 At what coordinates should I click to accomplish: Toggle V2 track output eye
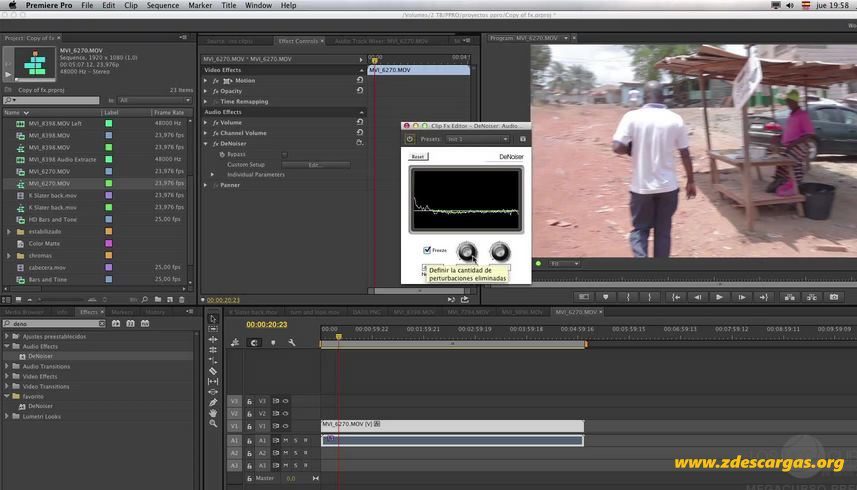point(285,414)
